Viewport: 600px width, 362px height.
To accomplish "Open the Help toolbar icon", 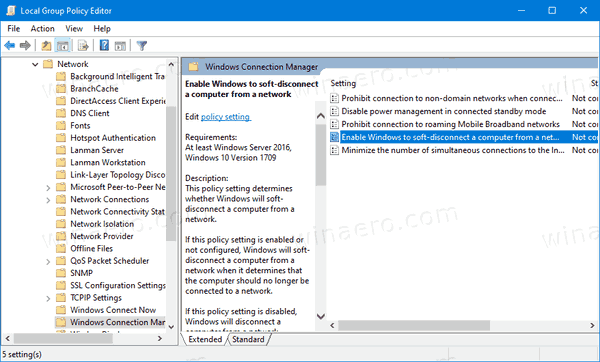I will click(104, 46).
